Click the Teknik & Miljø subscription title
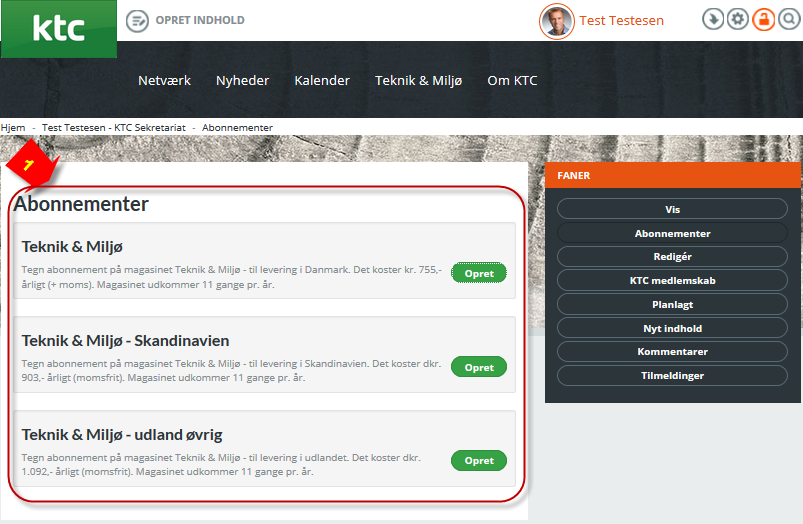Viewport: 803px width, 524px height. pyautogui.click(x=72, y=246)
